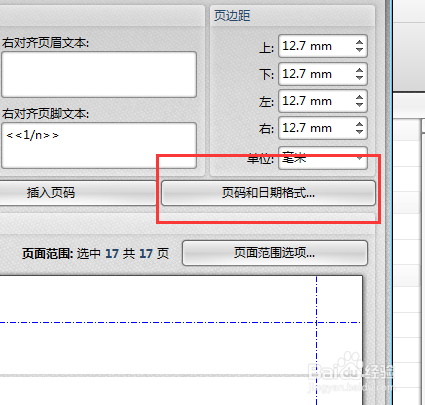Click the right-aligned header text box
This screenshot has height=405, width=425.
click(x=99, y=74)
